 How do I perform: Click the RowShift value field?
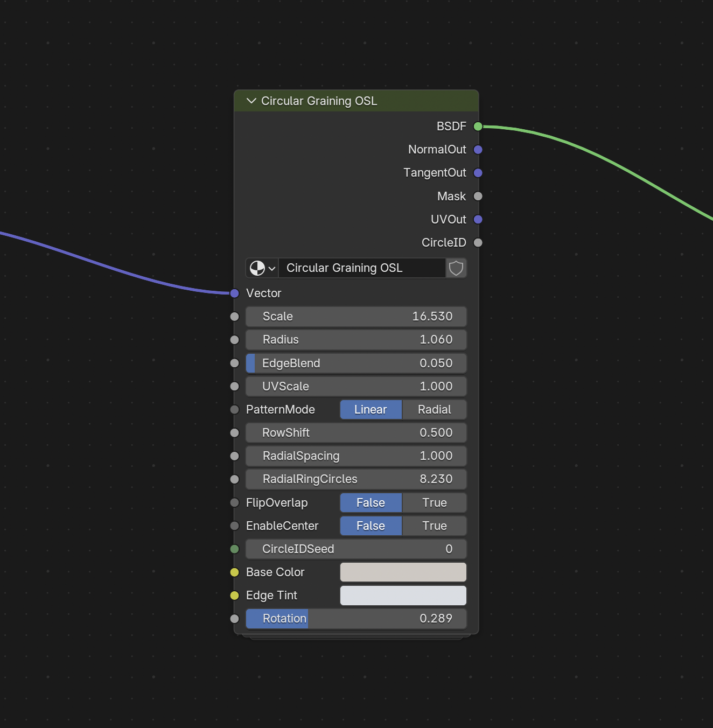click(356, 432)
